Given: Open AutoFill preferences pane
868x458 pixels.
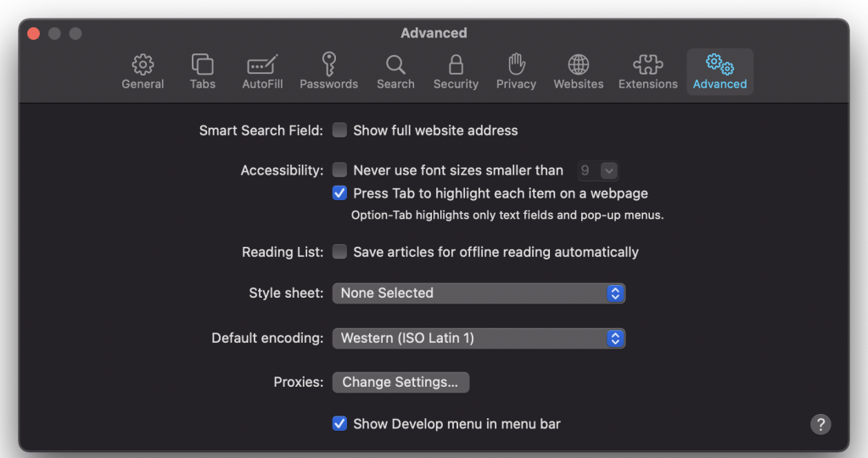Looking at the screenshot, I should tap(262, 64).
